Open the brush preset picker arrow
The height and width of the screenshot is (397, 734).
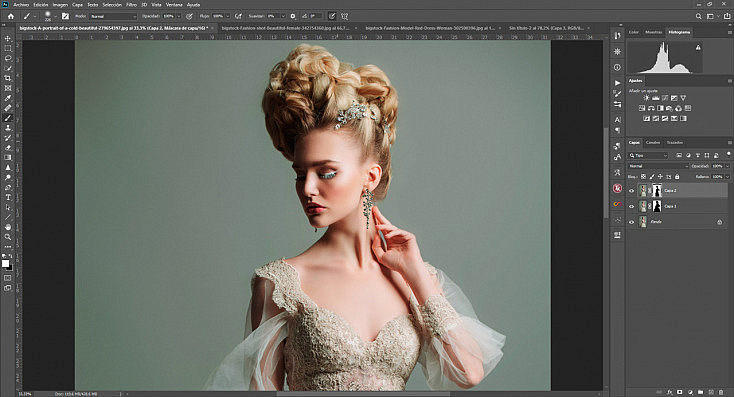[x=56, y=16]
